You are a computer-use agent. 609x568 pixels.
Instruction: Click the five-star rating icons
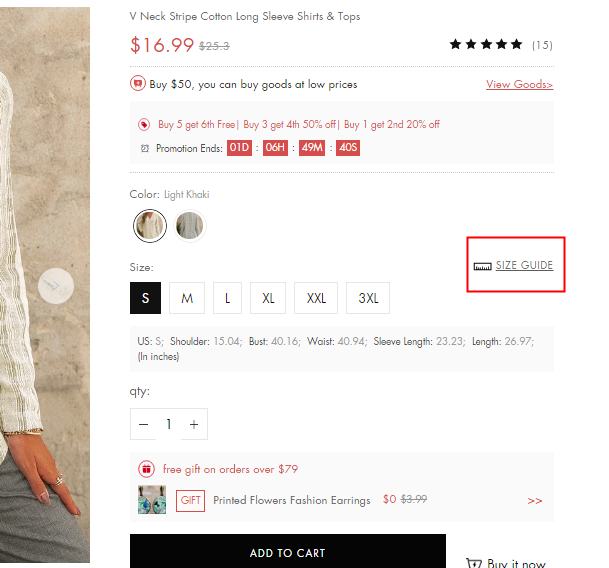[485, 44]
